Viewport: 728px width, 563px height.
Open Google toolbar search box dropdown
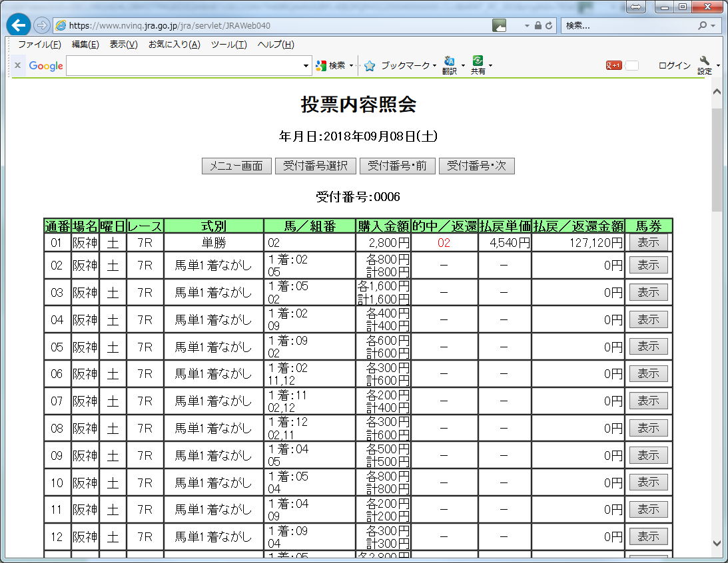pos(306,66)
